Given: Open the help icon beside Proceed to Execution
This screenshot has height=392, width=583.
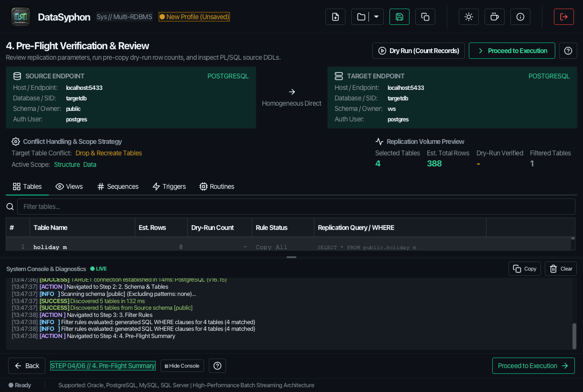Looking at the screenshot, I should click(x=568, y=51).
